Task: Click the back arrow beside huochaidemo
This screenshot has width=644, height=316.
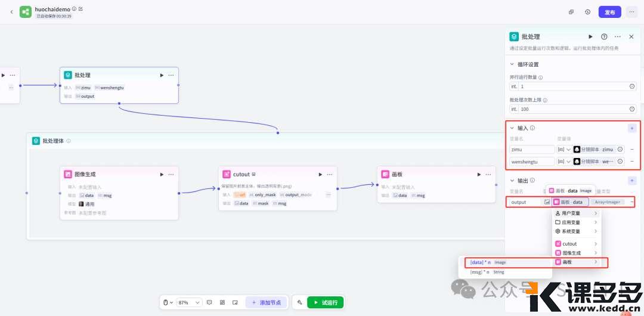Action: click(11, 12)
